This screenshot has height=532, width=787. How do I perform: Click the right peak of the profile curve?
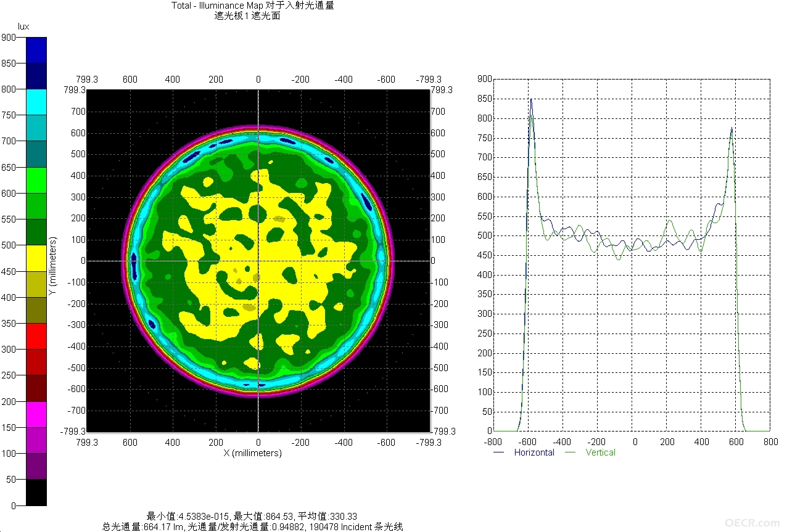pyautogui.click(x=731, y=128)
